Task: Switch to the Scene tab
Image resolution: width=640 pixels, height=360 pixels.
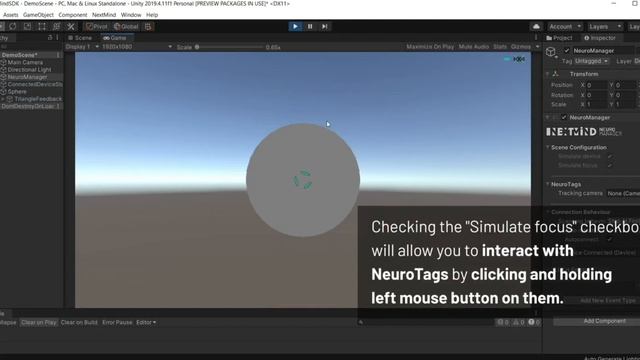Action: 80,38
